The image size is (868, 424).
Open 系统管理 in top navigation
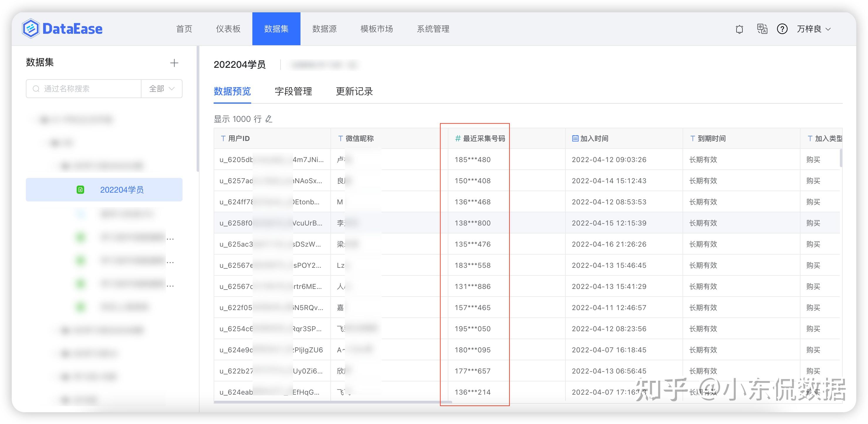tap(433, 29)
